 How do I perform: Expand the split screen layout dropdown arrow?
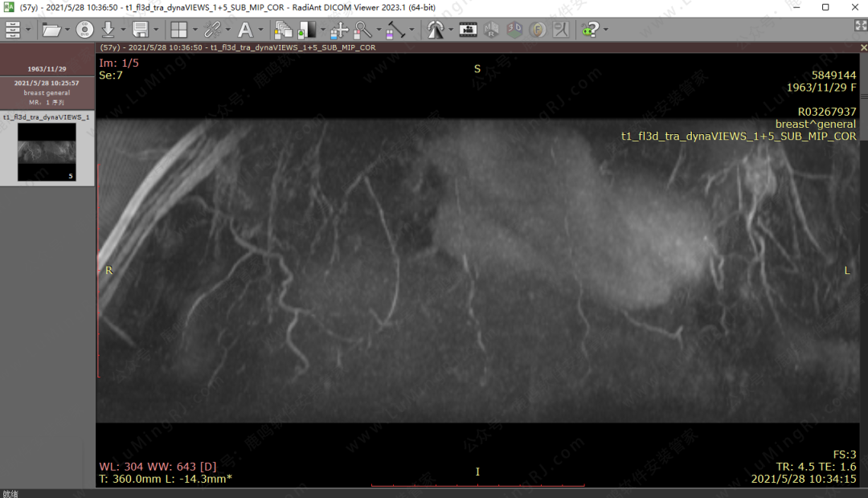[194, 30]
